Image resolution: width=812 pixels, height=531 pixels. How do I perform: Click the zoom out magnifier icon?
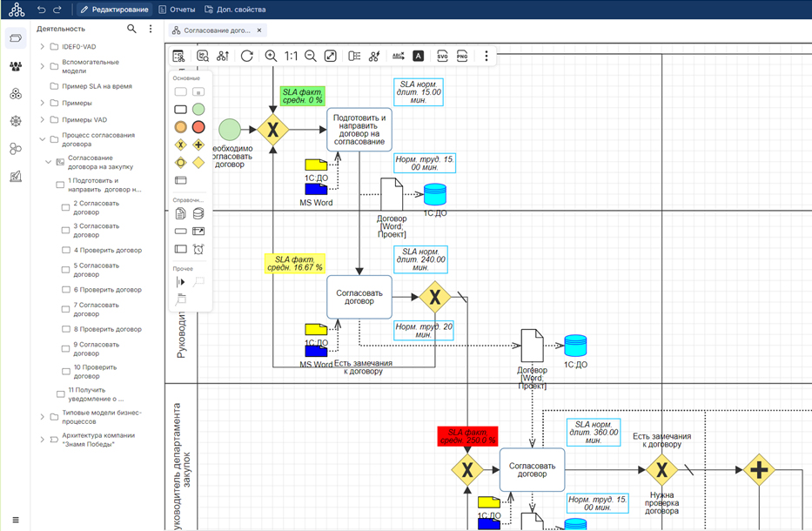pyautogui.click(x=311, y=56)
